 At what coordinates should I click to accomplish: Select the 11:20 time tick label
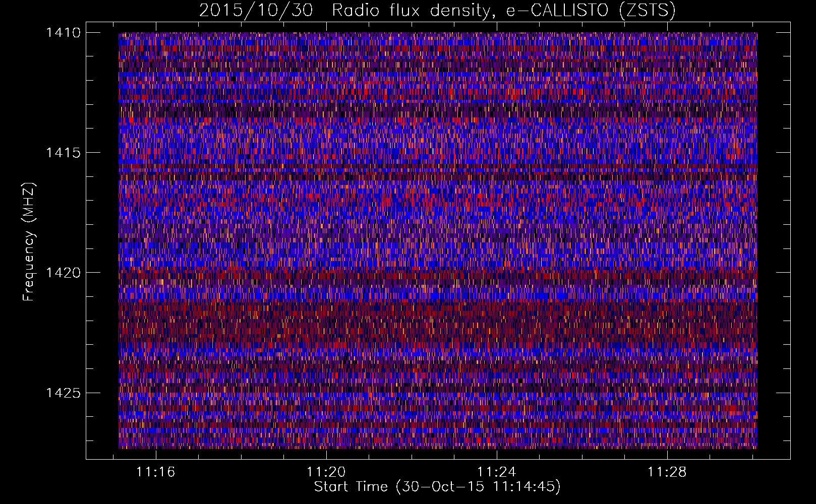pos(326,472)
